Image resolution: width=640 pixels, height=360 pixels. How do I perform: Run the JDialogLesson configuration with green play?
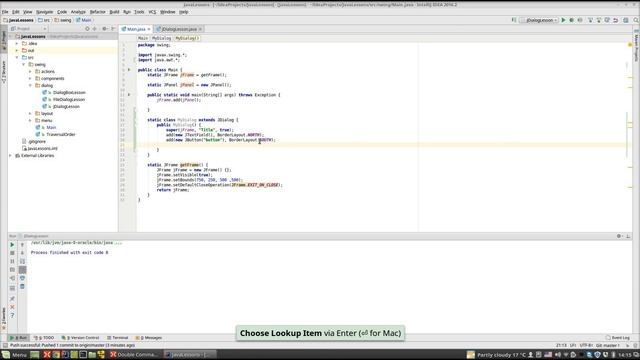[x=563, y=20]
